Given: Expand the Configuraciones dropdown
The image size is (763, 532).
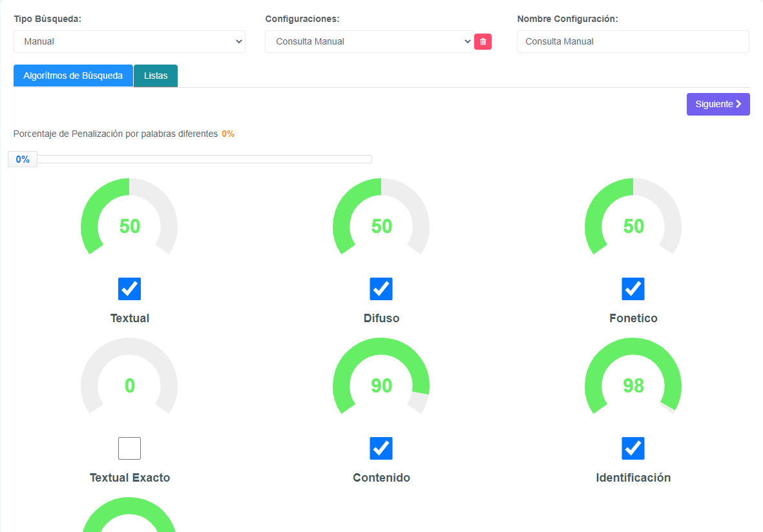Looking at the screenshot, I should tap(369, 41).
